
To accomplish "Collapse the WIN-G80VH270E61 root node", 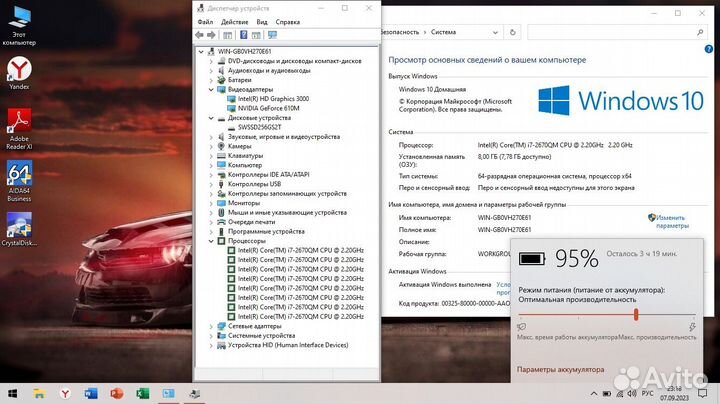I will coord(201,51).
